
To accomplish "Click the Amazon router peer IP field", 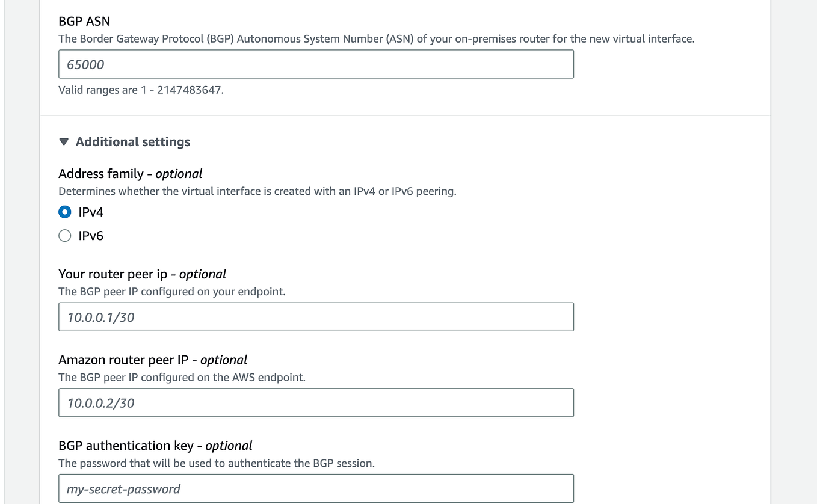I will pyautogui.click(x=316, y=402).
